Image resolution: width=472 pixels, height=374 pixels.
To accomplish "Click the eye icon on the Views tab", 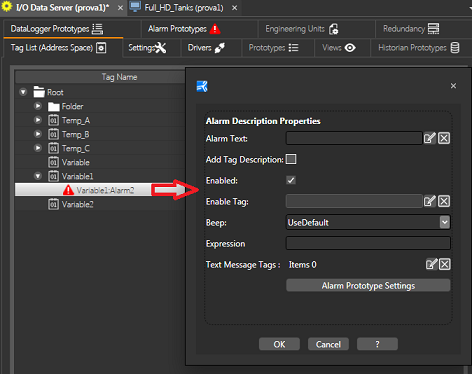I will [350, 48].
